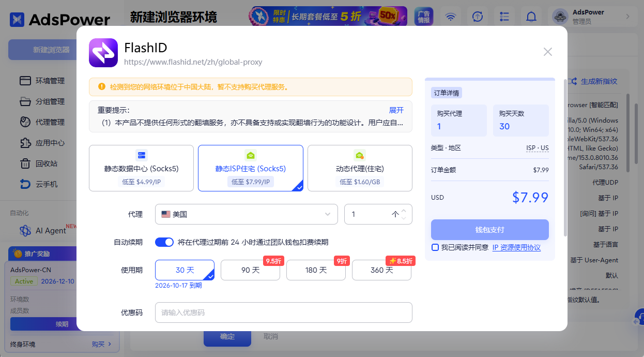The image size is (644, 357).
Task: Focus the coupon code input field
Action: pos(284,313)
